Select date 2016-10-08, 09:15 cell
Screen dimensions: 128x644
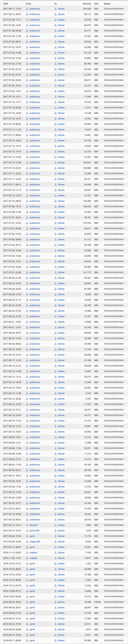tap(12, 591)
